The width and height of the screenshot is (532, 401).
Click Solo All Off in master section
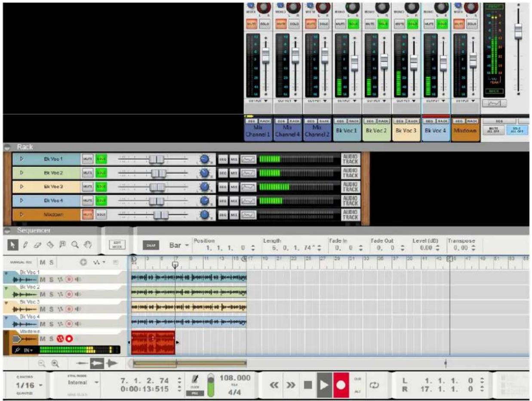coord(517,130)
